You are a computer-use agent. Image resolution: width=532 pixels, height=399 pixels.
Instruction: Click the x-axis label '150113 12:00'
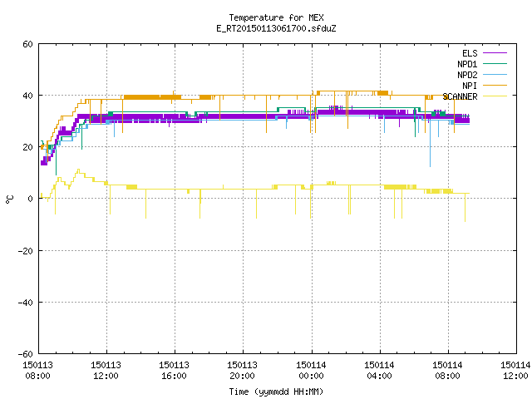click(106, 371)
